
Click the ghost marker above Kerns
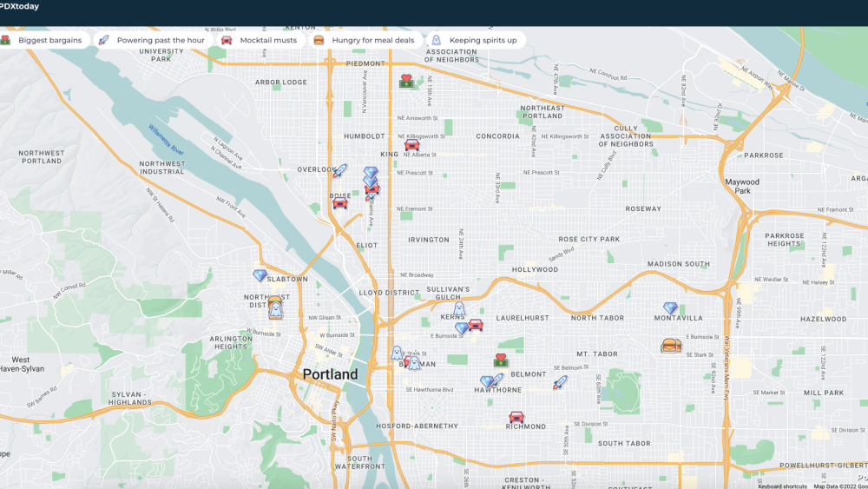coord(459,308)
